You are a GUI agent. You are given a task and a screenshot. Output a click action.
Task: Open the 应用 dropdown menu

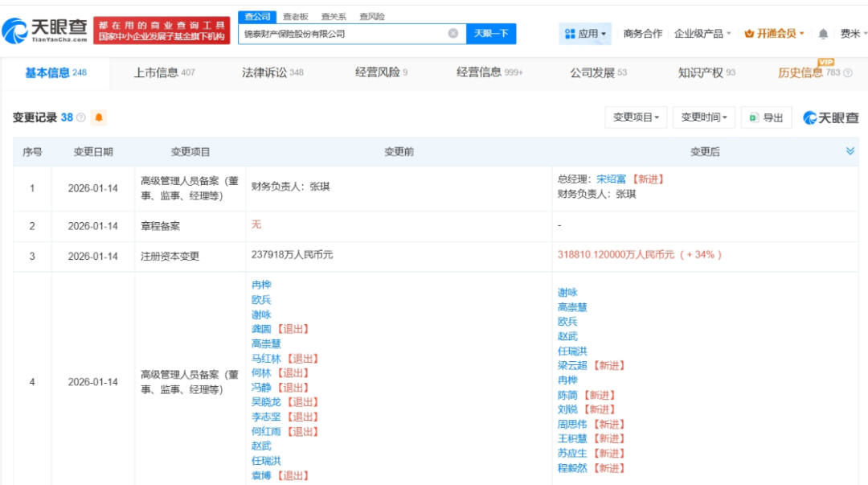585,34
